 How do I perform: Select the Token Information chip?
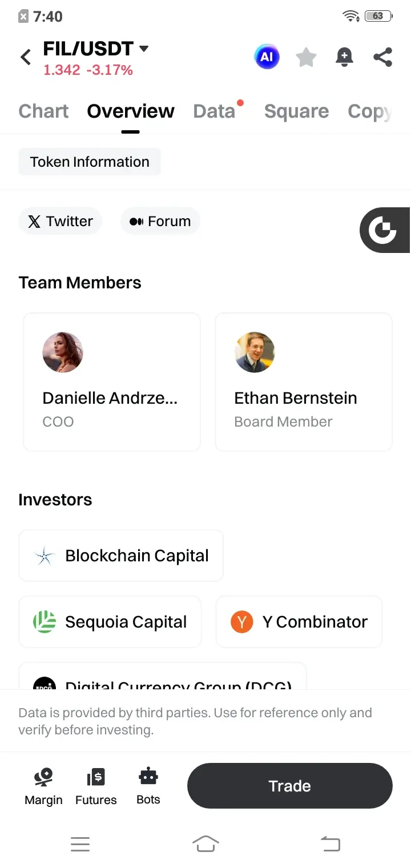(x=90, y=162)
